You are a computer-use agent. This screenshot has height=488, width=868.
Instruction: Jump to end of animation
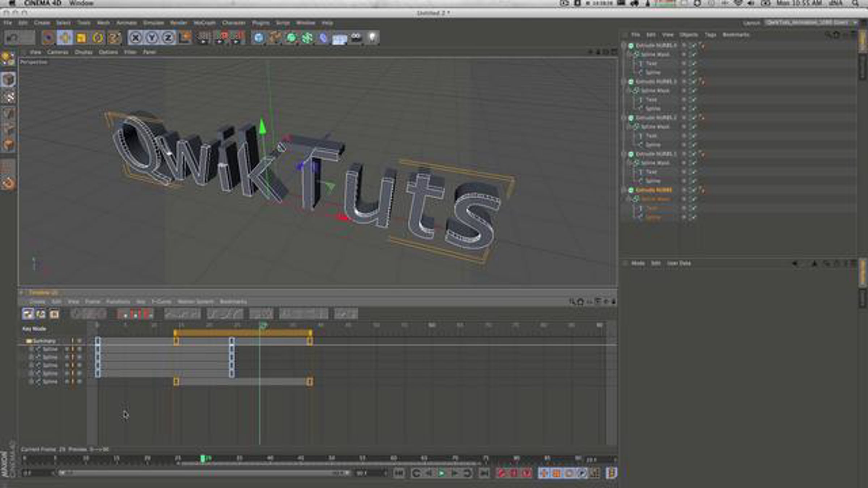click(484, 473)
